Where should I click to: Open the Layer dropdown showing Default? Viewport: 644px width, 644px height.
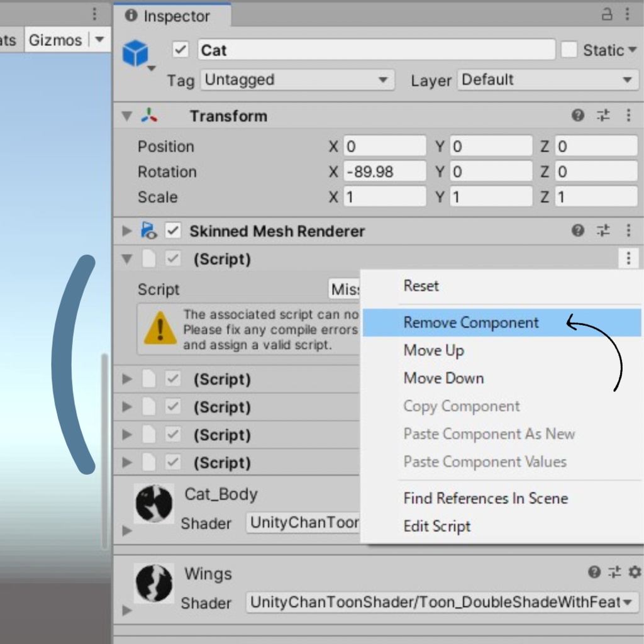click(548, 80)
